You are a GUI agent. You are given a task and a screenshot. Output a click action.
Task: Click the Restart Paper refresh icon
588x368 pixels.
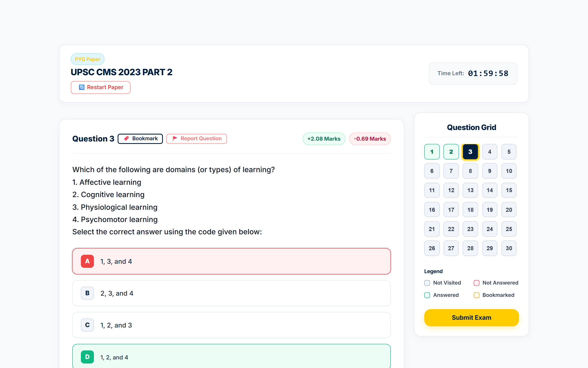tap(82, 87)
